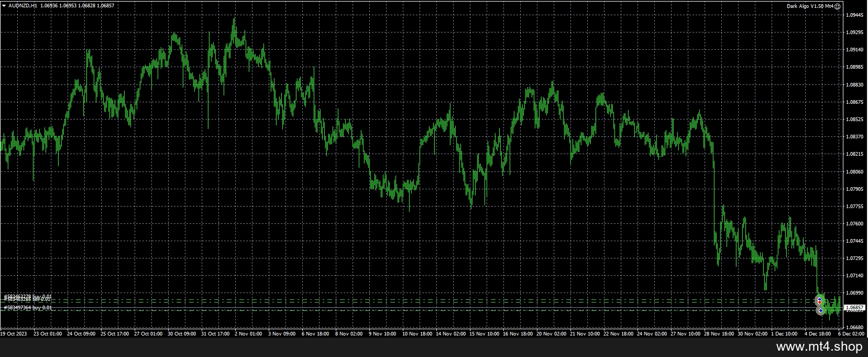Click the 21 Nov 10:00 time axis label
Screen dimensions: 868x357
585,333
